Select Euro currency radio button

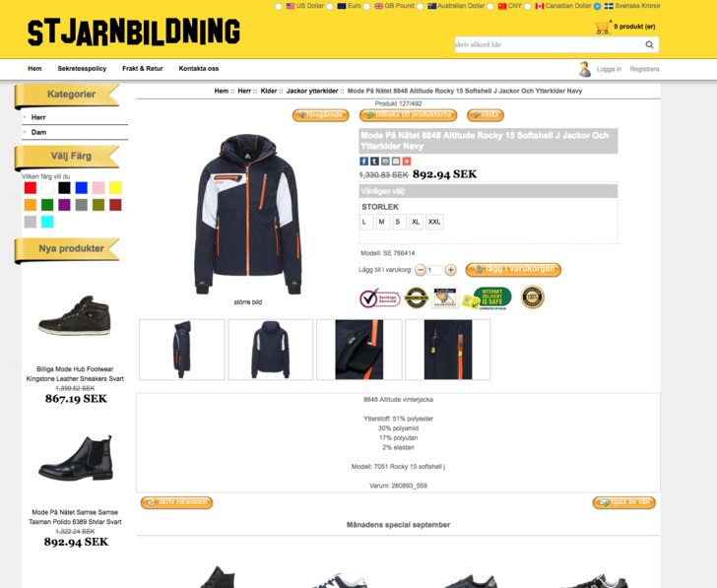(330, 6)
